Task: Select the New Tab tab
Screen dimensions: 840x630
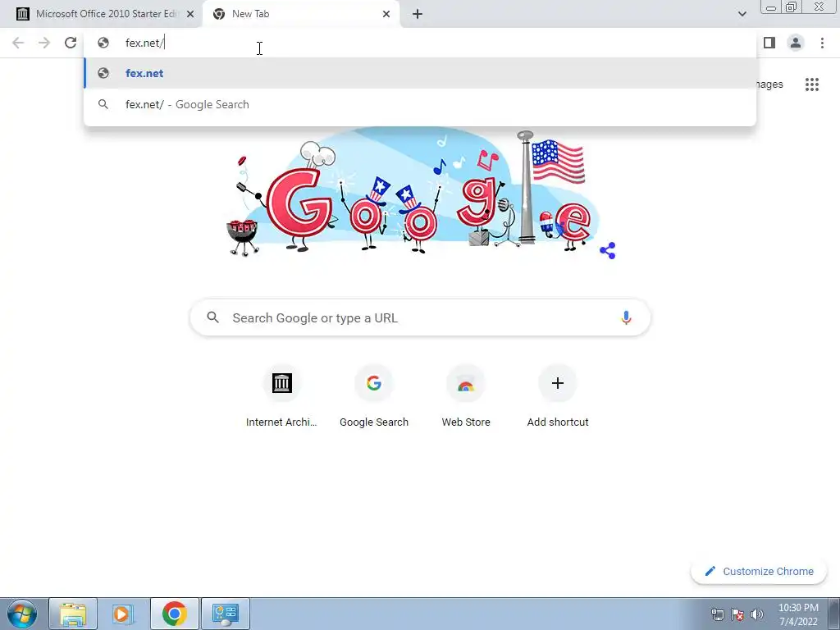Action: pyautogui.click(x=301, y=14)
